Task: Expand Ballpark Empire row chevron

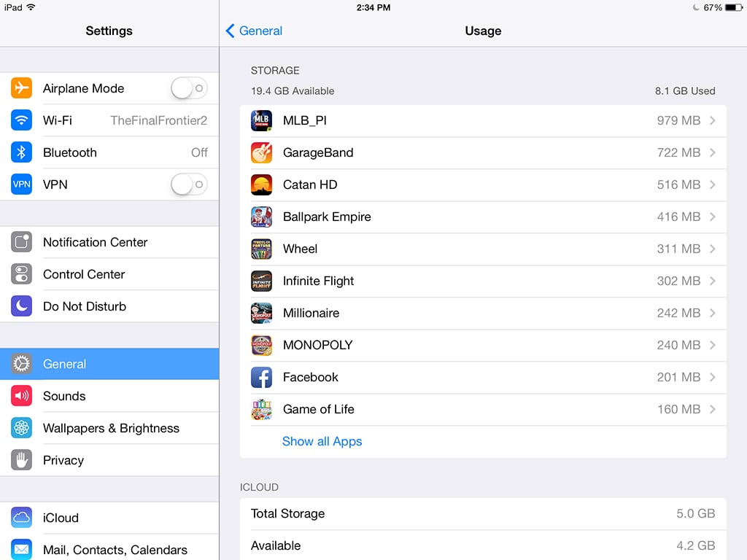Action: pyautogui.click(x=713, y=217)
